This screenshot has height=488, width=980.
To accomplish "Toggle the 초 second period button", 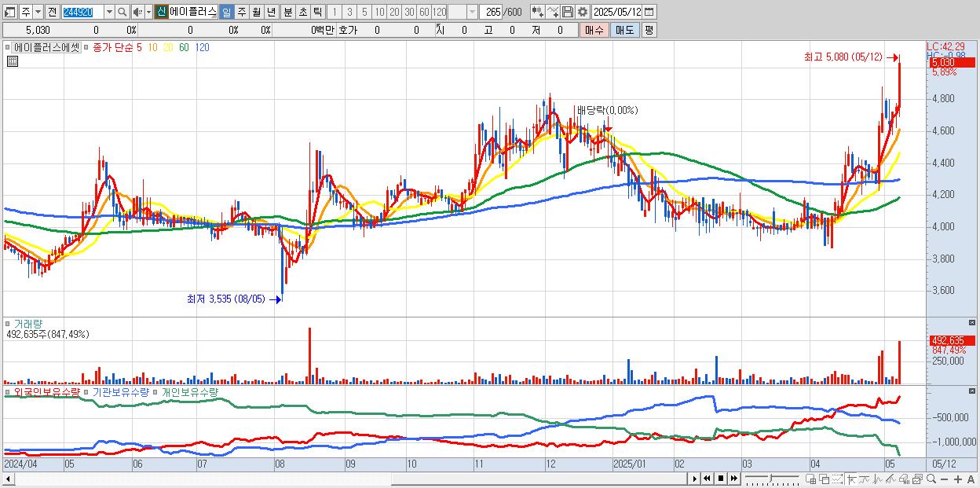I will tap(302, 12).
